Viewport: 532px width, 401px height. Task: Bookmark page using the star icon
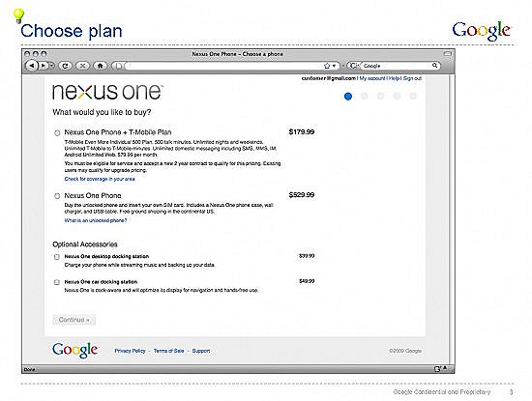(327, 66)
